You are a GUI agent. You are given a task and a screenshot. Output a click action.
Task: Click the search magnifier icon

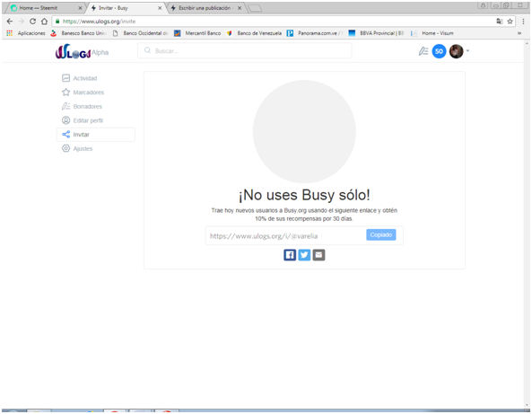pyautogui.click(x=148, y=50)
